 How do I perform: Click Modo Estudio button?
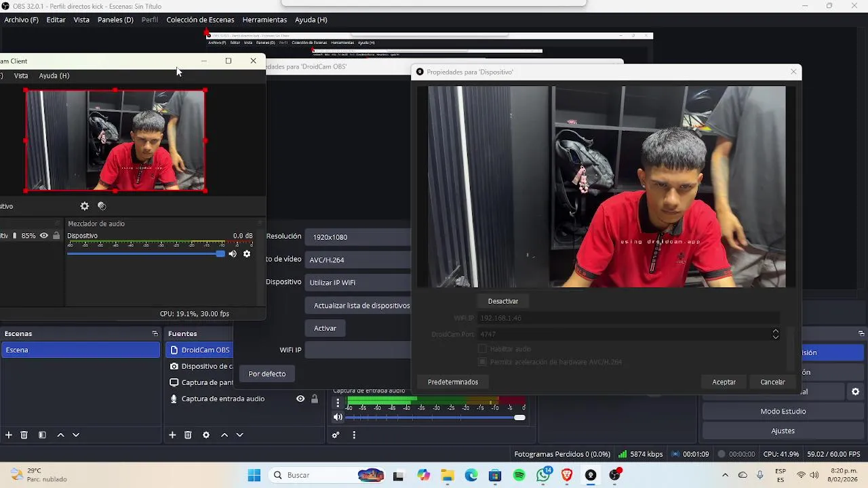pos(783,411)
